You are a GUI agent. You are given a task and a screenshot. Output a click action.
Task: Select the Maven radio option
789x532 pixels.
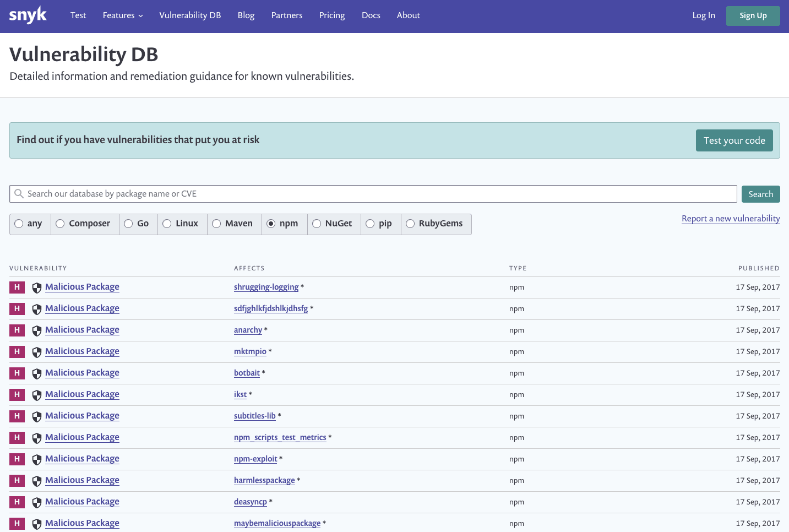216,224
